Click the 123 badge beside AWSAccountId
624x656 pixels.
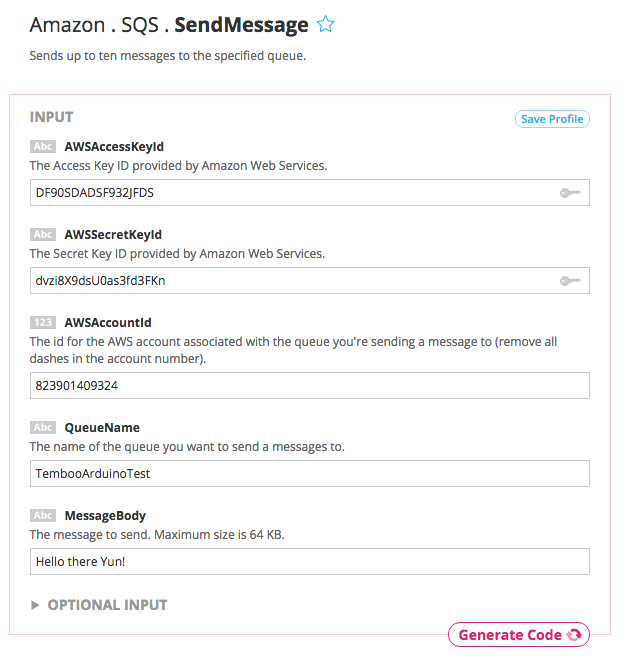point(43,323)
